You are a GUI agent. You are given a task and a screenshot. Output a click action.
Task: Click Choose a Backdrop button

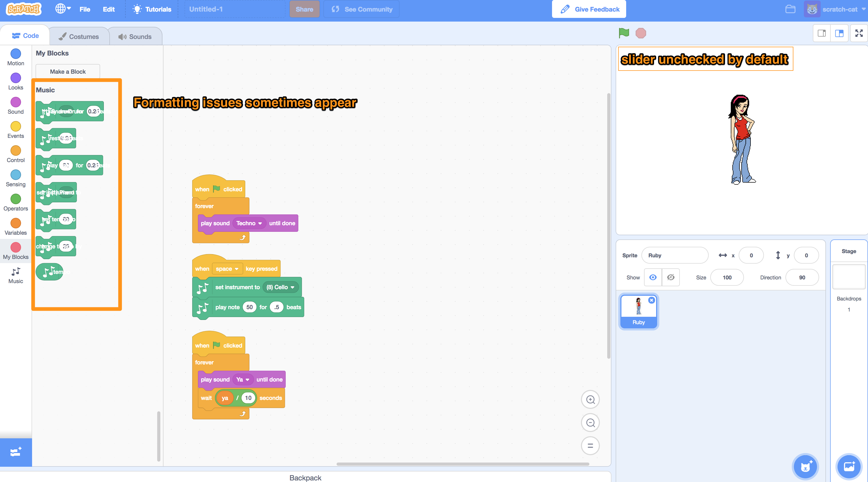849,466
